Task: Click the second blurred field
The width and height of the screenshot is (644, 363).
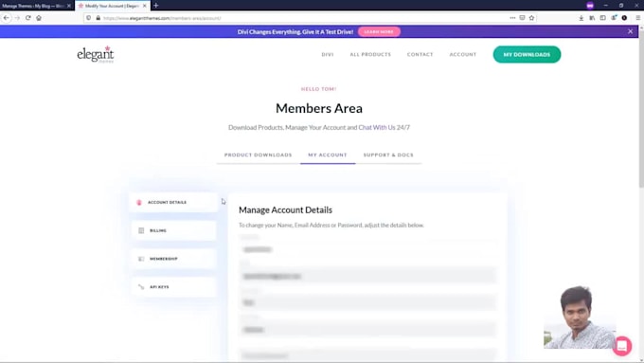Action: (368, 276)
